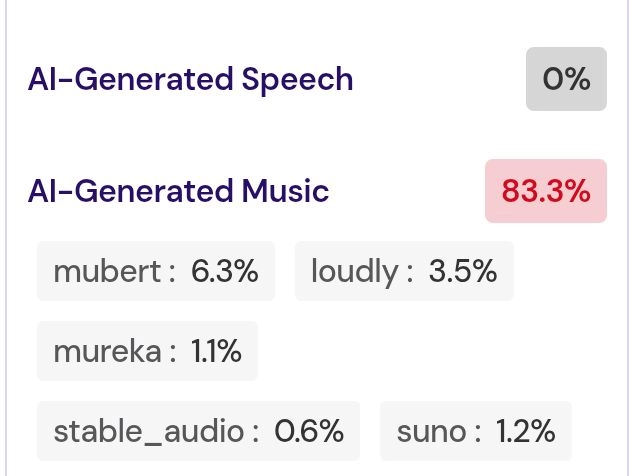The width and height of the screenshot is (630, 476).
Task: Click the percent sign in the 83.3% badge
Action: 577,191
